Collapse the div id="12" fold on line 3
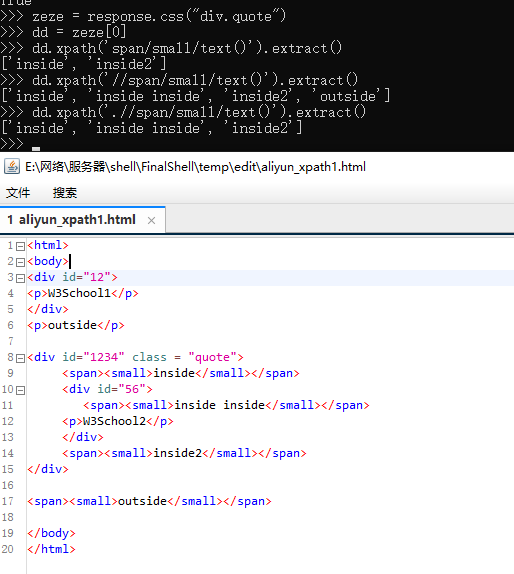This screenshot has height=574, width=514. (x=21, y=278)
